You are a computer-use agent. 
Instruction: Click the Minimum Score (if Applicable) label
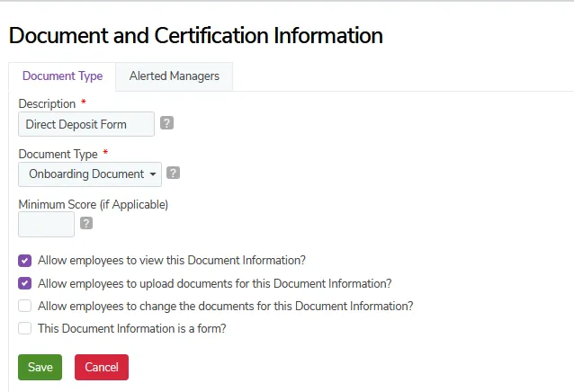(94, 204)
